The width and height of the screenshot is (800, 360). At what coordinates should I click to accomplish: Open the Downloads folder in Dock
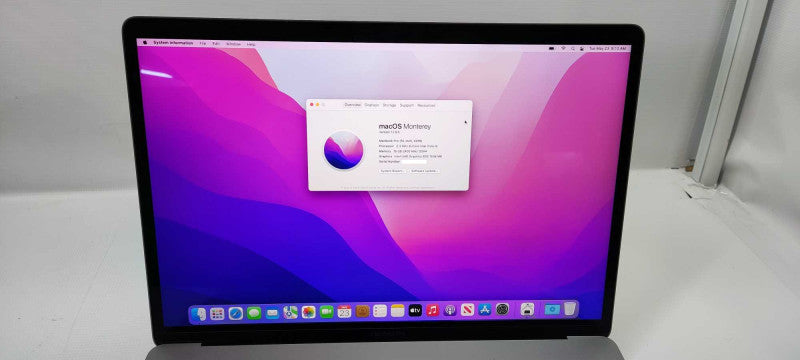(552, 309)
